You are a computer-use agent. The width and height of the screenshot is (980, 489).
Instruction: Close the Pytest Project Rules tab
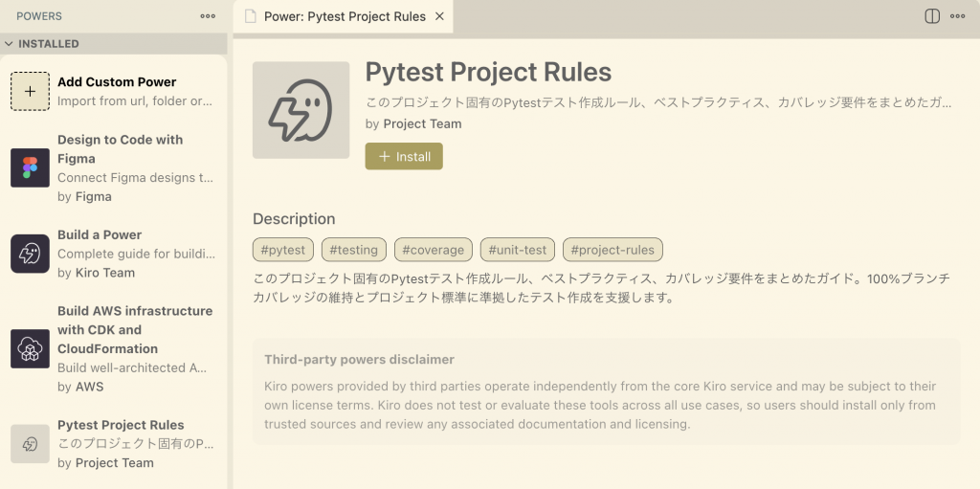tap(439, 16)
